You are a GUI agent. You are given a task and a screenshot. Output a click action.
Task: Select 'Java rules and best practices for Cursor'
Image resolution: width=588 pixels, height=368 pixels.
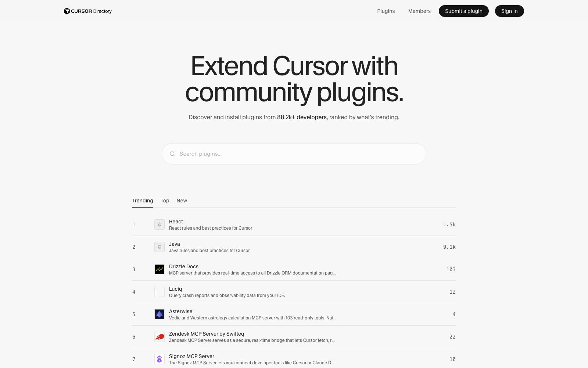209,251
